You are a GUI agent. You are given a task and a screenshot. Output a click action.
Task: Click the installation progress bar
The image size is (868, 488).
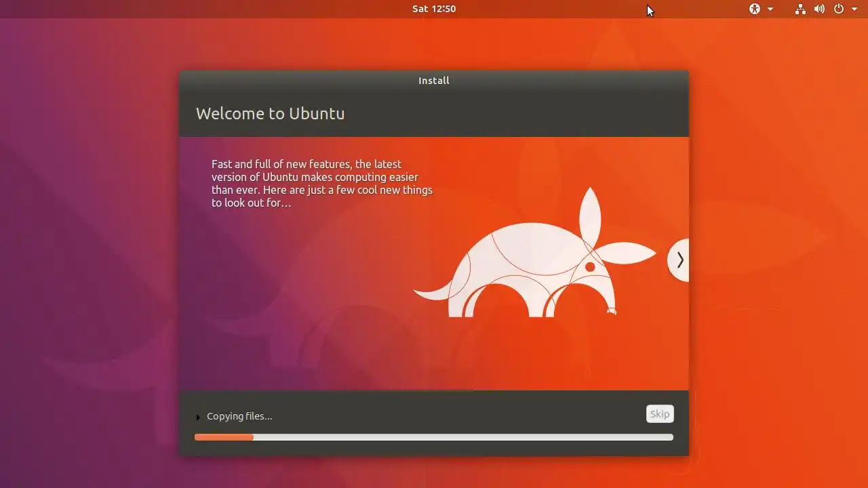(434, 437)
